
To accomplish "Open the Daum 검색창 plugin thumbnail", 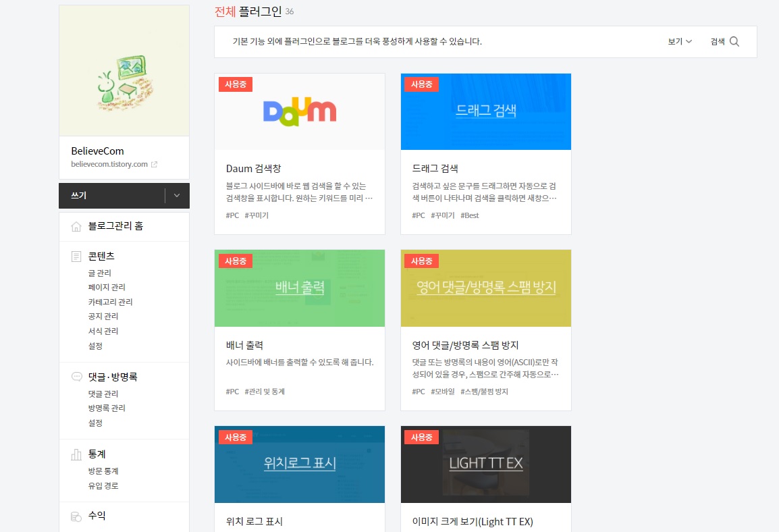I will click(300, 112).
